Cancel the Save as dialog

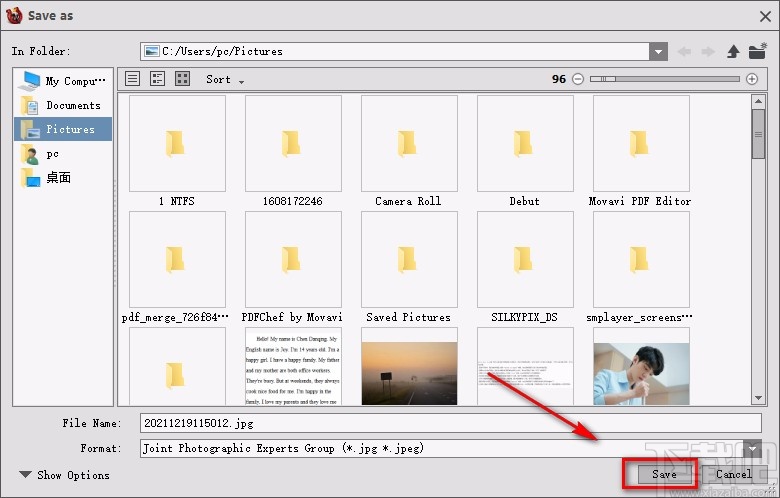(x=733, y=474)
